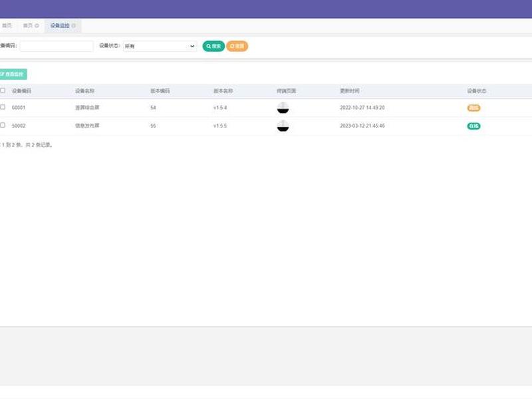Click the 版本编码 column header
Screen dimensions: 532x399
pos(160,91)
